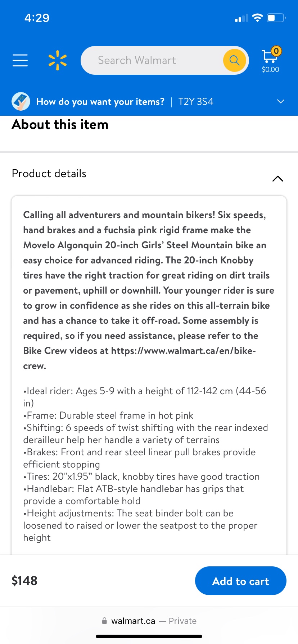Image resolution: width=298 pixels, height=644 pixels.
Task: Open the hamburger navigation menu
Action: tap(20, 60)
